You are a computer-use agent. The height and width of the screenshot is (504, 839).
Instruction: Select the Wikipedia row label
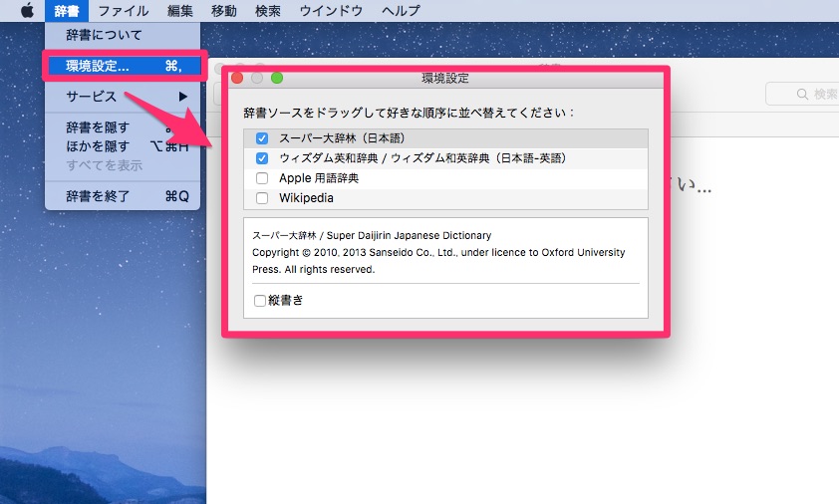(x=306, y=198)
